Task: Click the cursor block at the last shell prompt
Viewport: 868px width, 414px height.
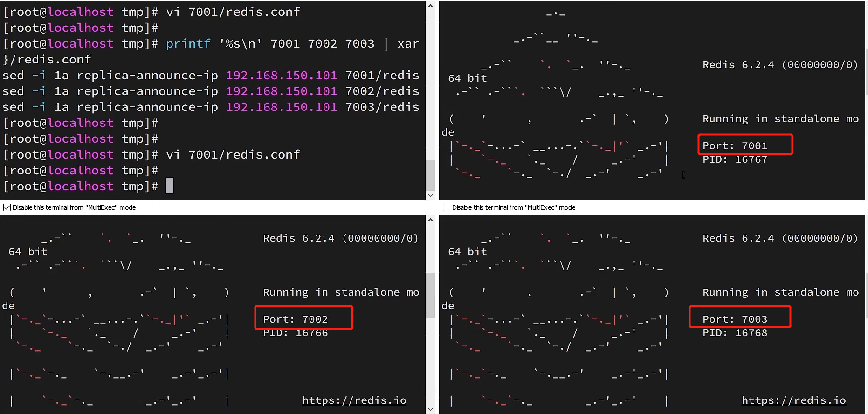Action: pyautogui.click(x=170, y=186)
